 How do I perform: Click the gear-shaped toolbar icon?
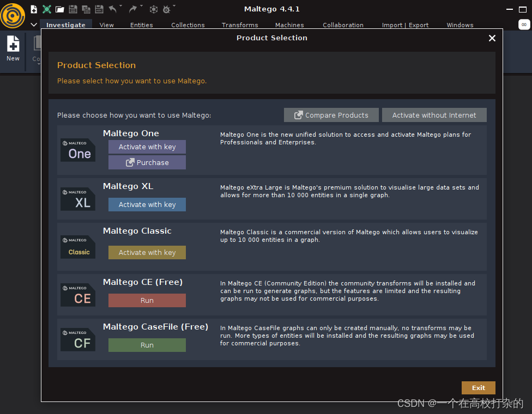[166, 9]
